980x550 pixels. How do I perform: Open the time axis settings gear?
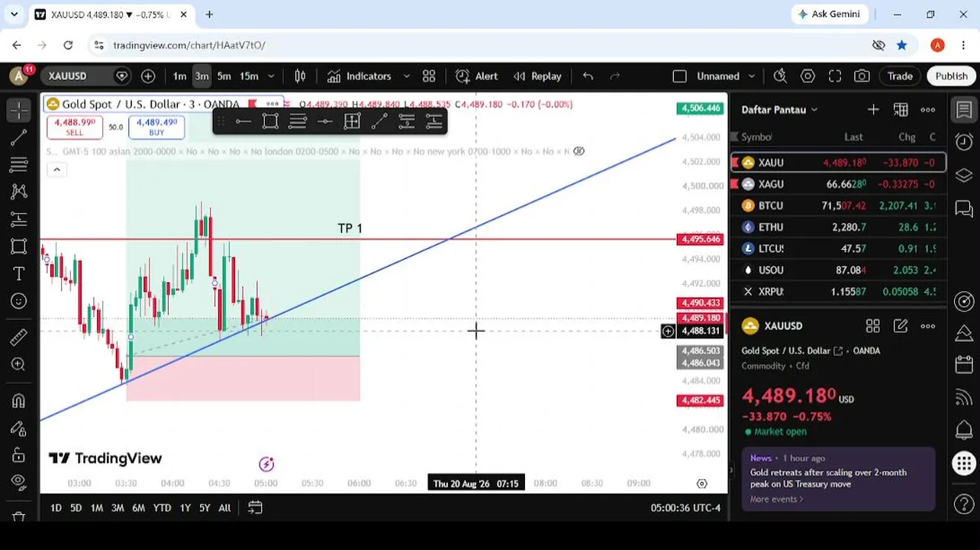click(701, 484)
